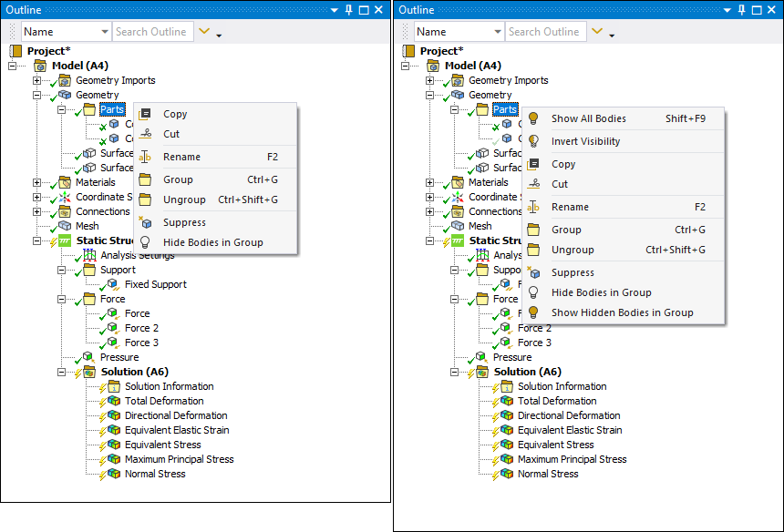Collapse the Force folder in the left Outline tree
The height and width of the screenshot is (532, 784).
63,299
